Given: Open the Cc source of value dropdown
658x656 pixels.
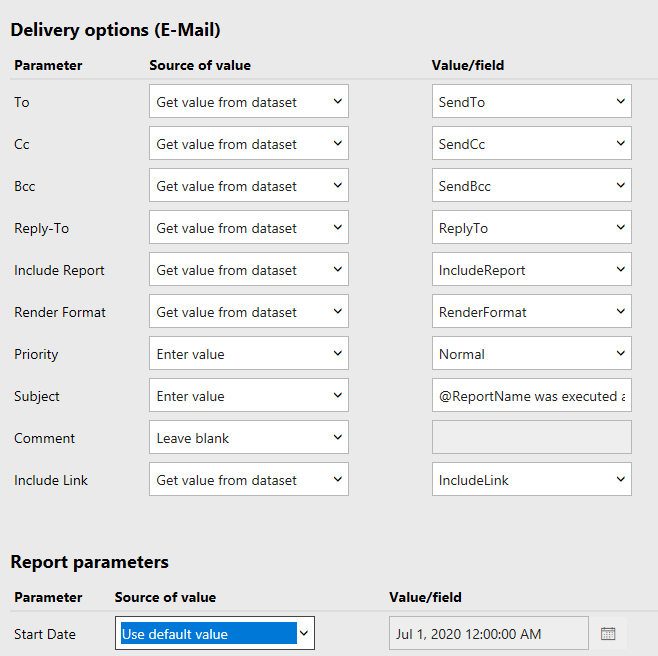Looking at the screenshot, I should pos(248,144).
